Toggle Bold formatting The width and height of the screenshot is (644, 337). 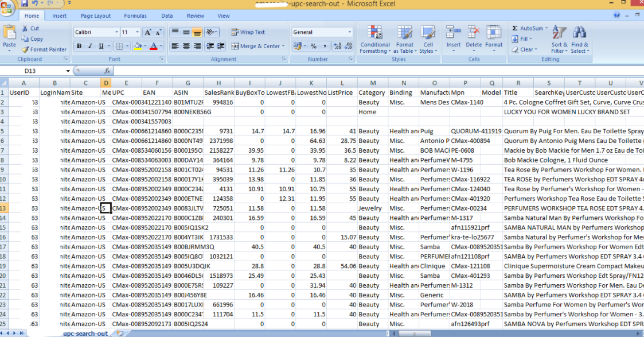(x=79, y=46)
